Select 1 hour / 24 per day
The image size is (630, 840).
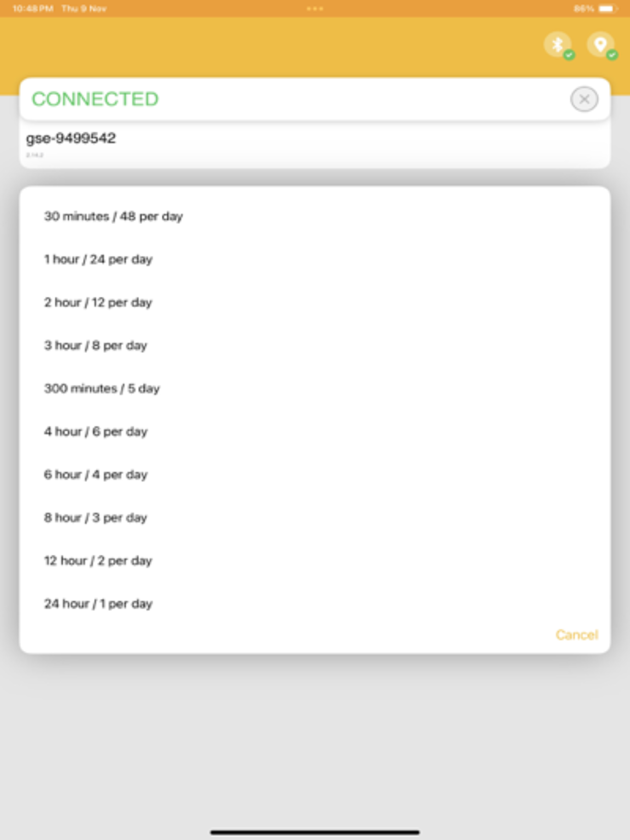pyautogui.click(x=315, y=259)
